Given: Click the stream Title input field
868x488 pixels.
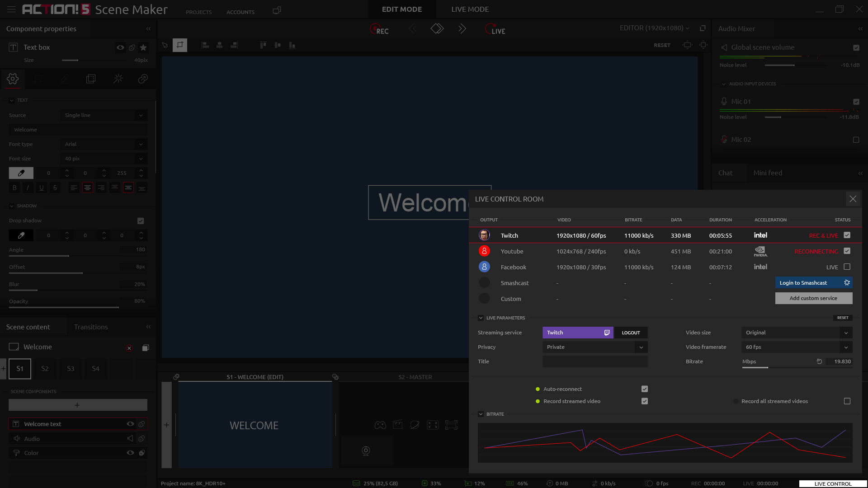Looking at the screenshot, I should coord(595,361).
